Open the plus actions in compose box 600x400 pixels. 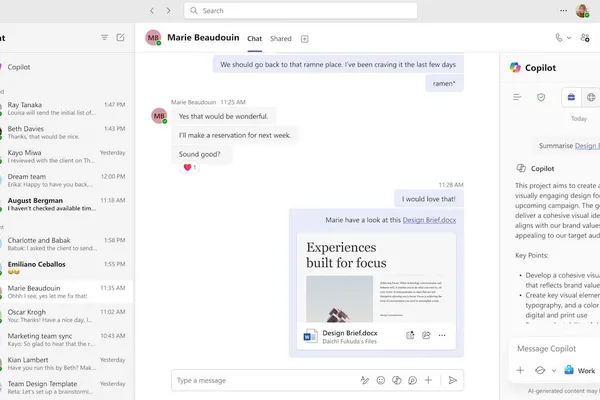coord(428,380)
